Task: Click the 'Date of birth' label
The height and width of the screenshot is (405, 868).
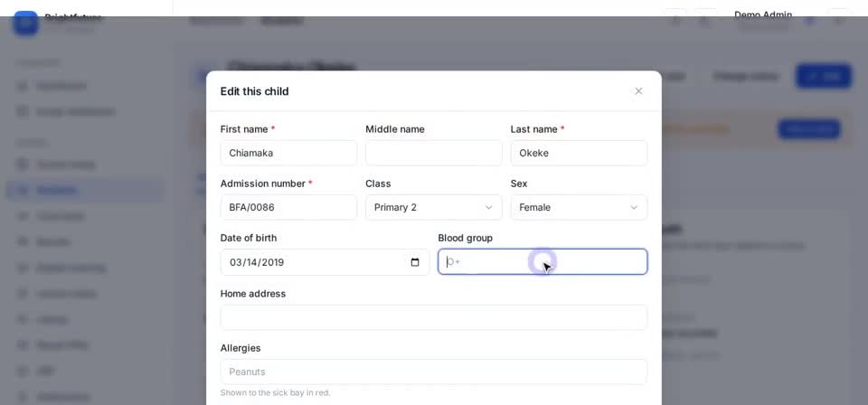Action: (249, 238)
